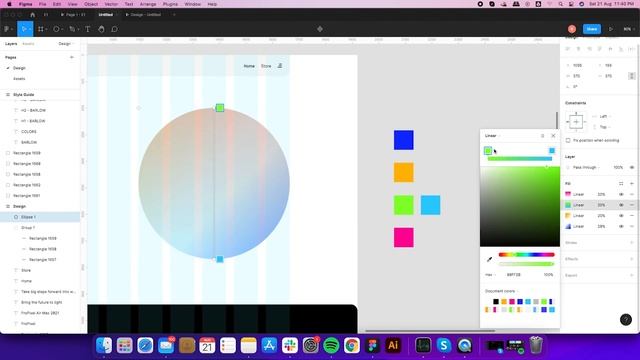Screen dimensions: 640x360
Task: Select the Move tool
Action: pos(24,29)
